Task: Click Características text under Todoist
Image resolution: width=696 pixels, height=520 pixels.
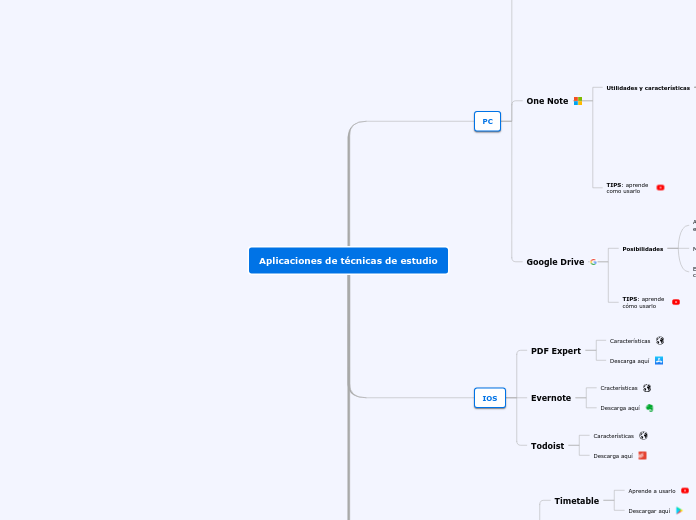Action: [x=613, y=436]
